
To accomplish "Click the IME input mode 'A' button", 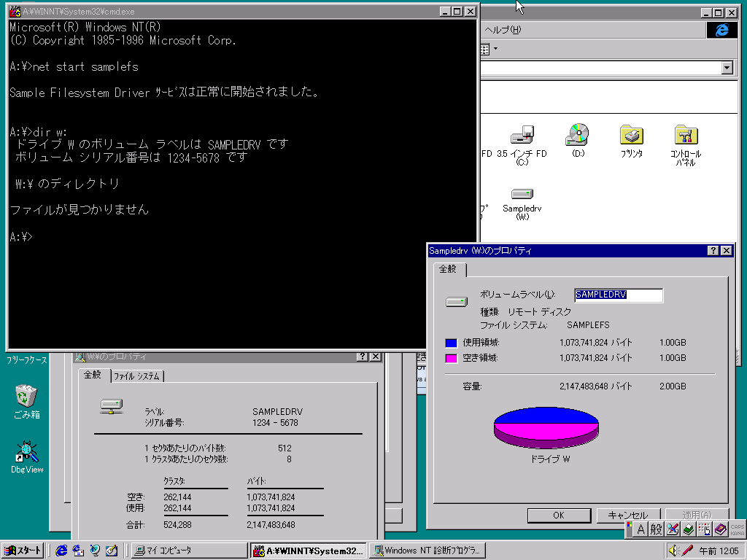I will [640, 529].
